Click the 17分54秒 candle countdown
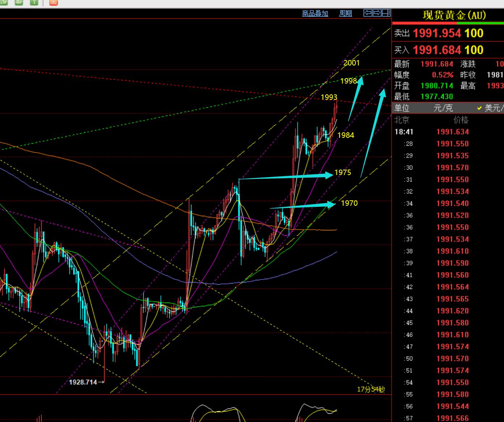Viewport: 504px width, 422px height. pos(371,389)
